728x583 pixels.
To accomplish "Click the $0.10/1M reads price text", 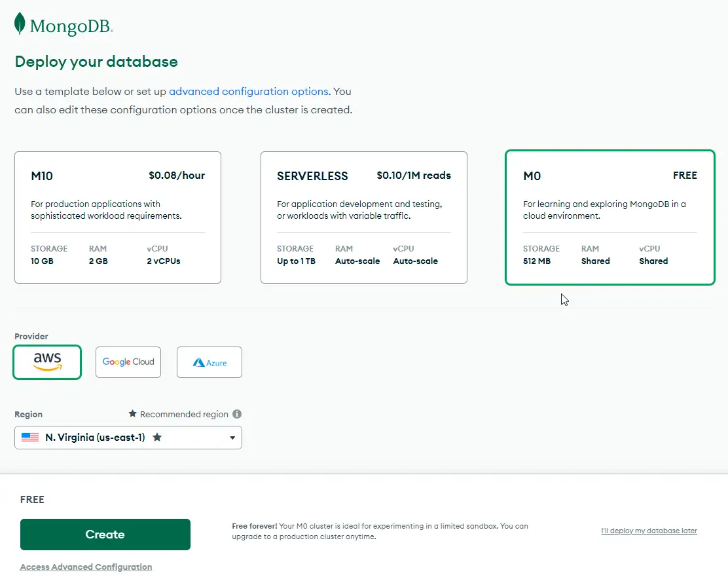I will pyautogui.click(x=414, y=175).
